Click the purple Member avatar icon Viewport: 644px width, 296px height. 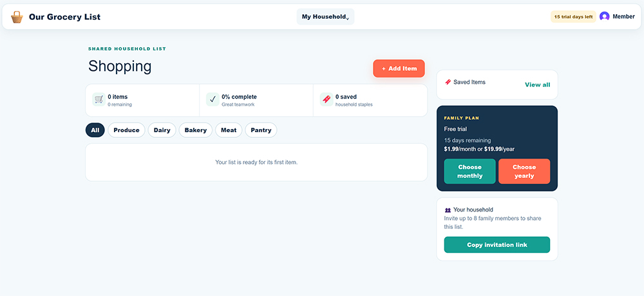click(604, 17)
